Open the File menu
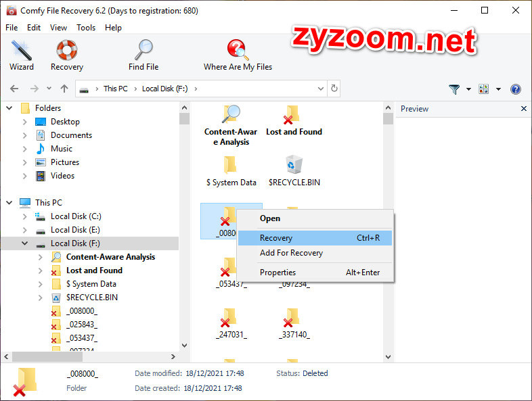The width and height of the screenshot is (532, 401). pyautogui.click(x=12, y=28)
